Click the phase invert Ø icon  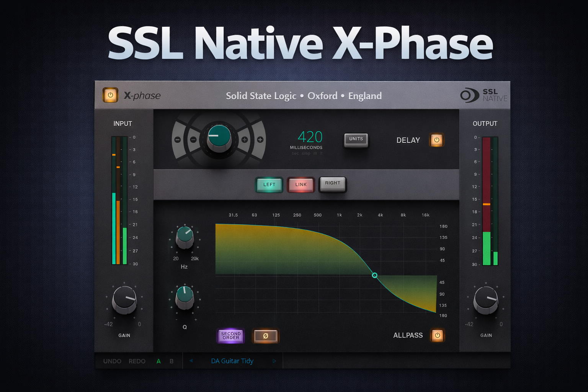click(x=266, y=336)
